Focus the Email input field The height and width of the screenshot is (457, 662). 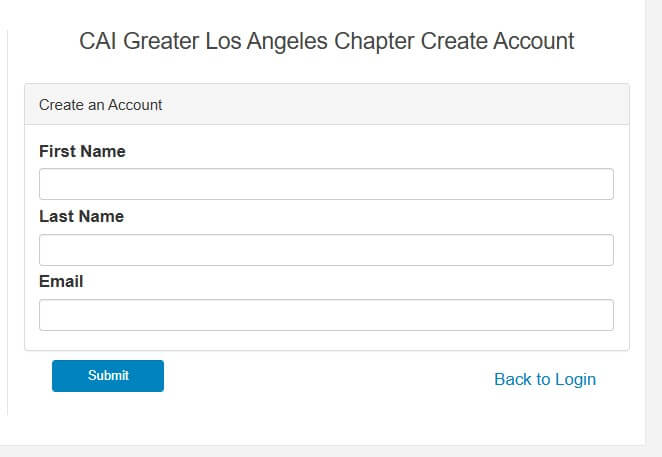point(326,315)
